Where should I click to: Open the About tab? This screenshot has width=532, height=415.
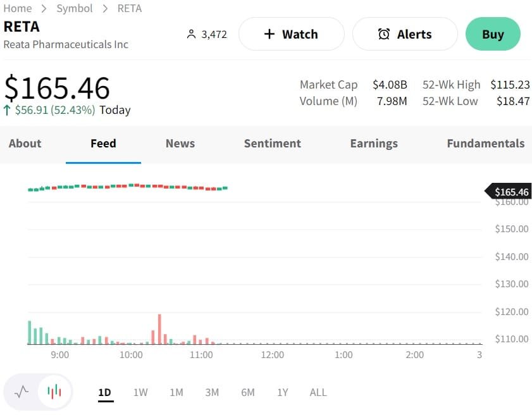tap(25, 144)
